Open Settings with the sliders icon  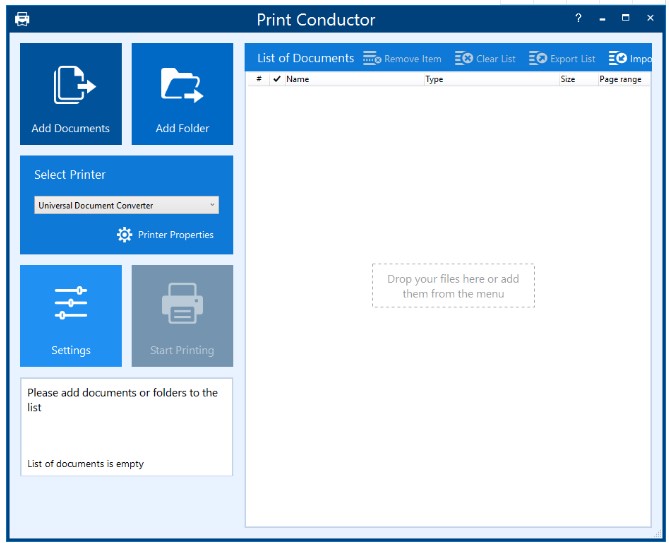tap(70, 303)
